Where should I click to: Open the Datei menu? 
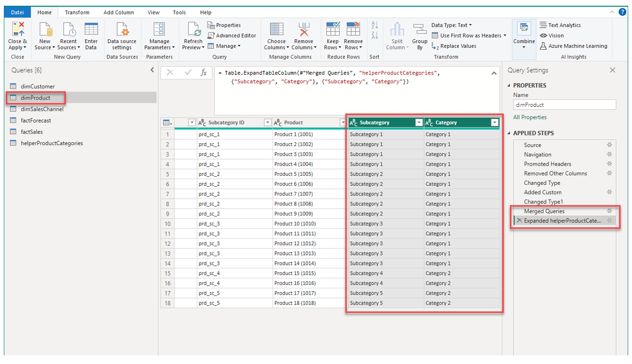18,12
